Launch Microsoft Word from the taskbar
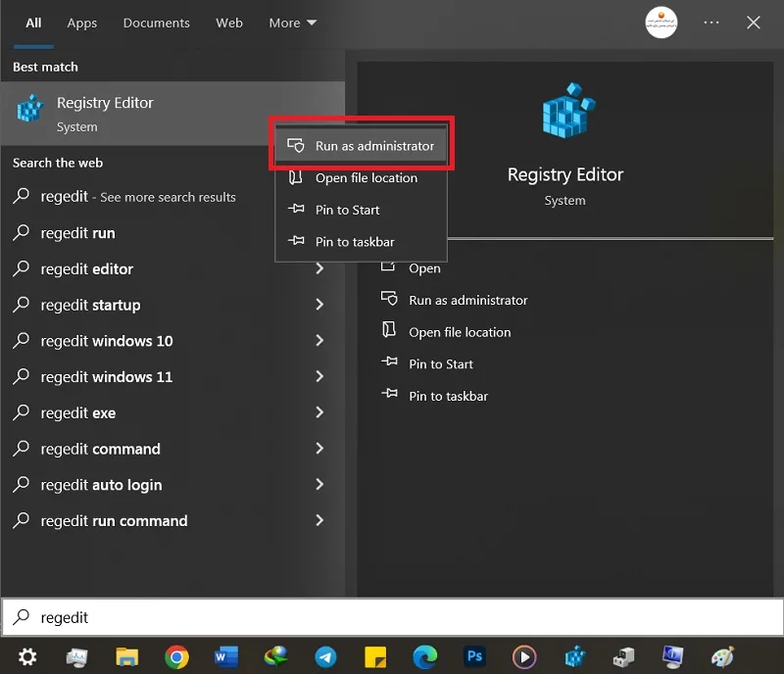 [226, 657]
